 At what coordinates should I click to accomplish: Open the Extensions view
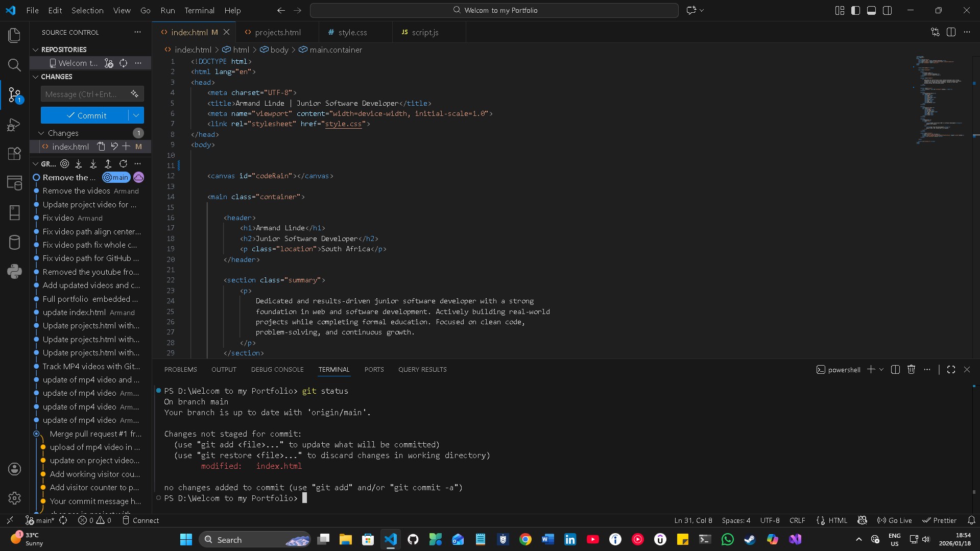point(14,154)
